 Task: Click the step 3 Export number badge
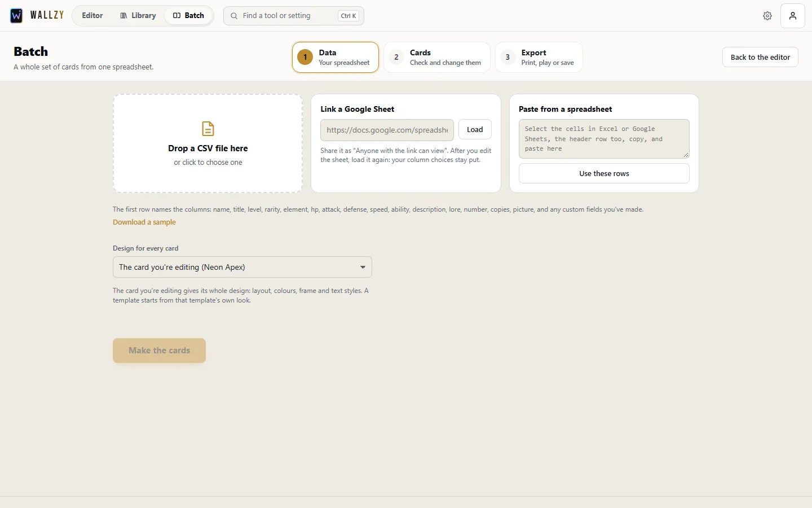tap(507, 57)
